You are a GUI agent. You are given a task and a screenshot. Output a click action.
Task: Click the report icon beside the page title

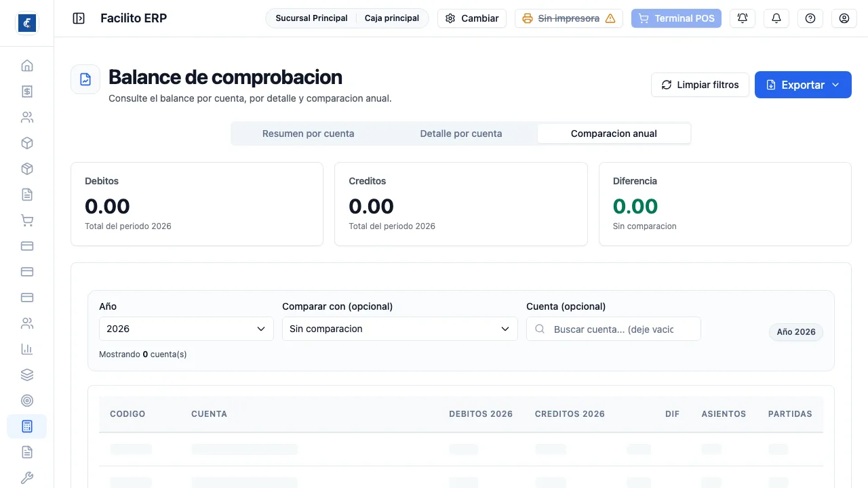coord(85,79)
